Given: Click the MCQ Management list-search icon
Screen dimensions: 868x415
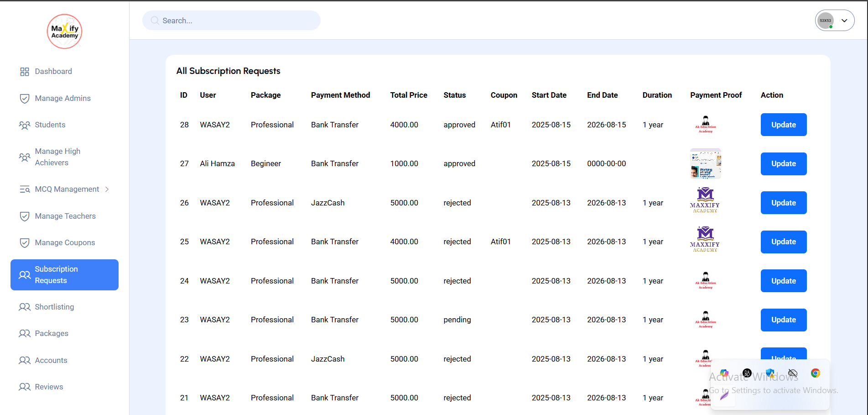Looking at the screenshot, I should click(25, 189).
